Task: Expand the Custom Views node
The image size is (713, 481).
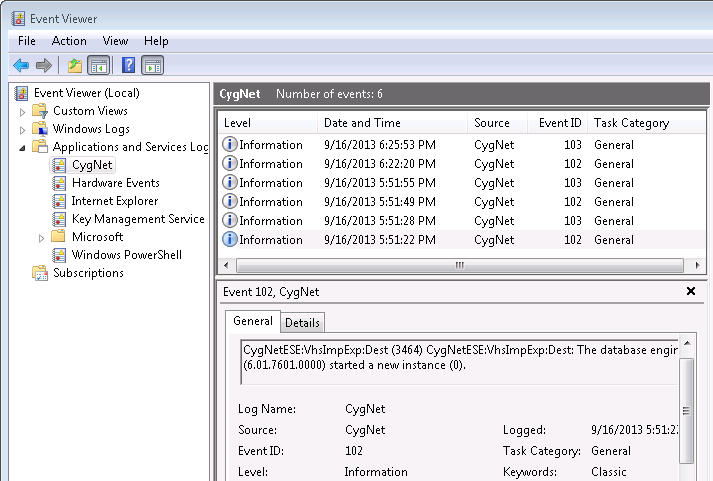Action: tap(22, 112)
